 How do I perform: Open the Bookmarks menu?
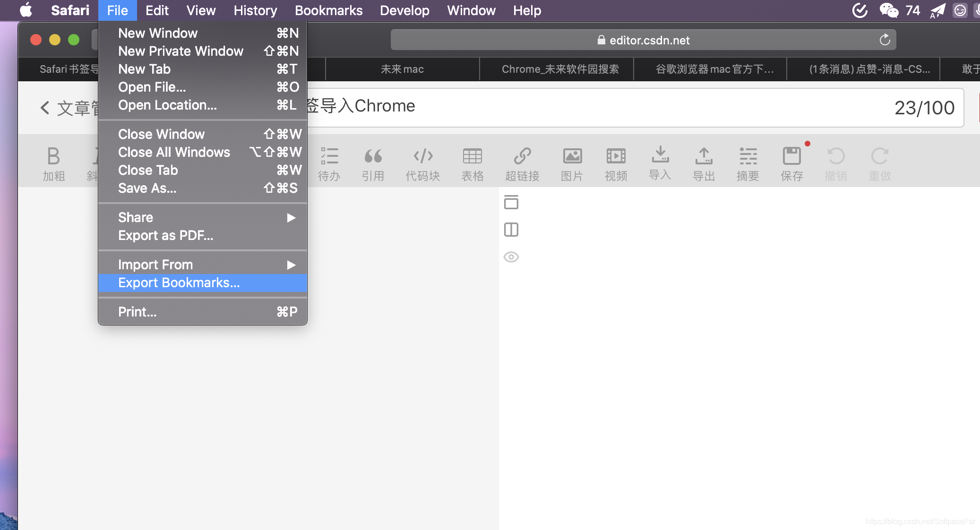328,10
